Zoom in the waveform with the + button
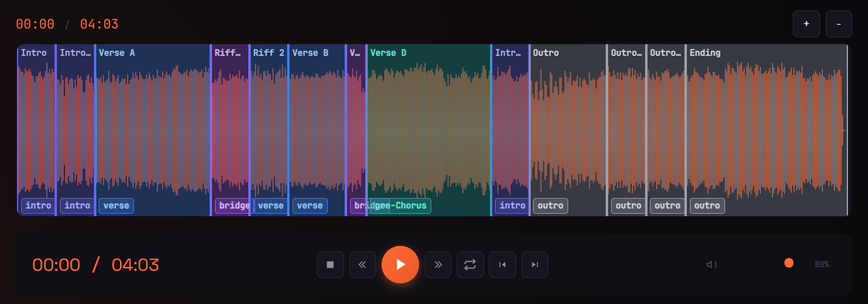This screenshot has height=304, width=868. (806, 24)
